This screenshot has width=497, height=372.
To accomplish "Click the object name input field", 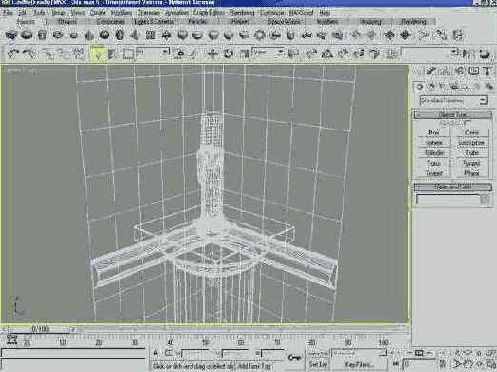I will tap(448, 199).
